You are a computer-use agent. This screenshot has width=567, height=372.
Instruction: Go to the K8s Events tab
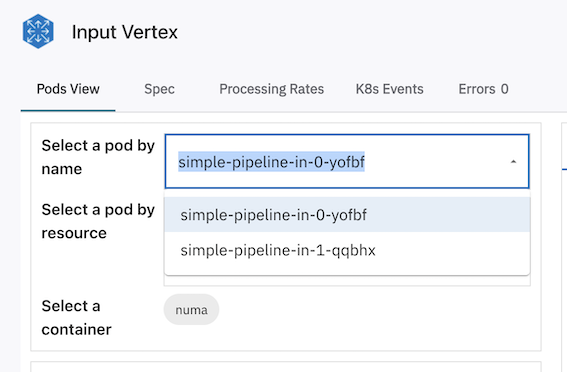(389, 89)
